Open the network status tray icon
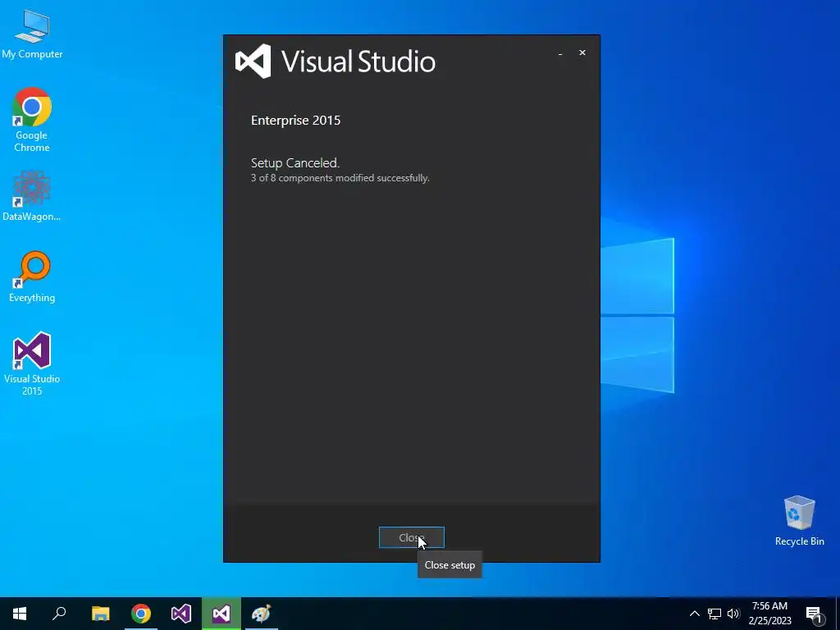 pos(714,614)
